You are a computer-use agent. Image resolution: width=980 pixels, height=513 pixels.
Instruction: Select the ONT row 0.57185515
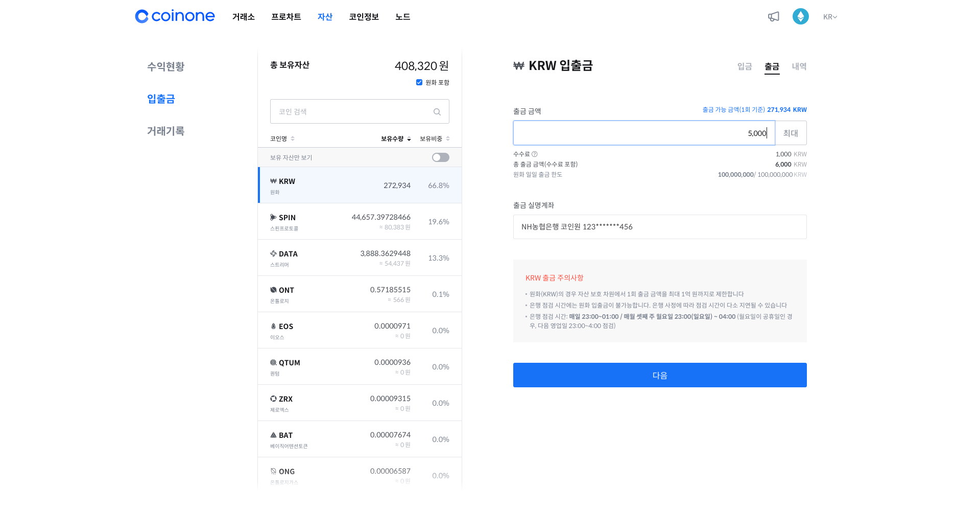360,294
